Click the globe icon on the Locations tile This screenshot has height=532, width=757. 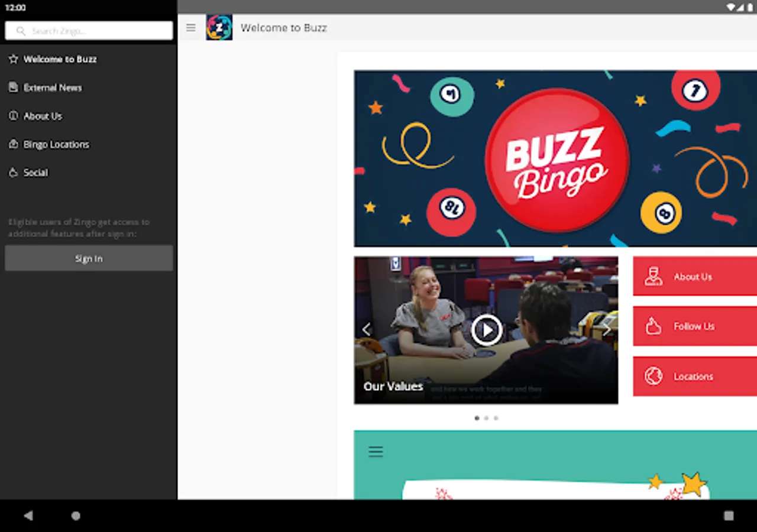[x=654, y=377]
